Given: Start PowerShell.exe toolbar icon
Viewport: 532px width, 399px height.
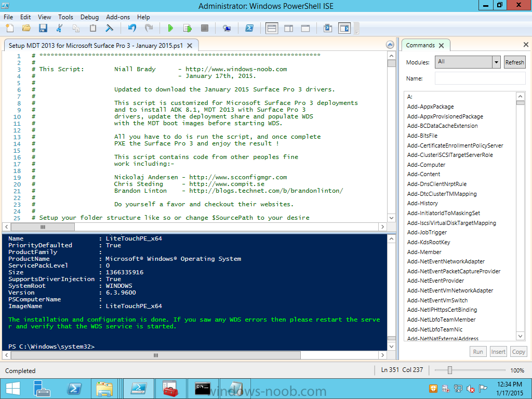Looking at the screenshot, I should [249, 28].
